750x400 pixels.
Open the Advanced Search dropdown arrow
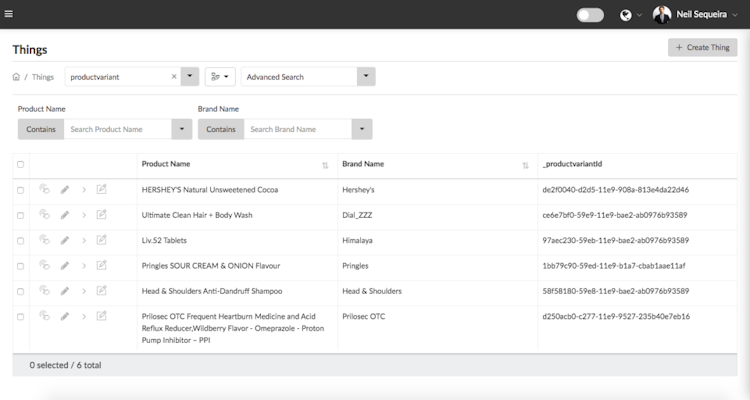[x=366, y=77]
